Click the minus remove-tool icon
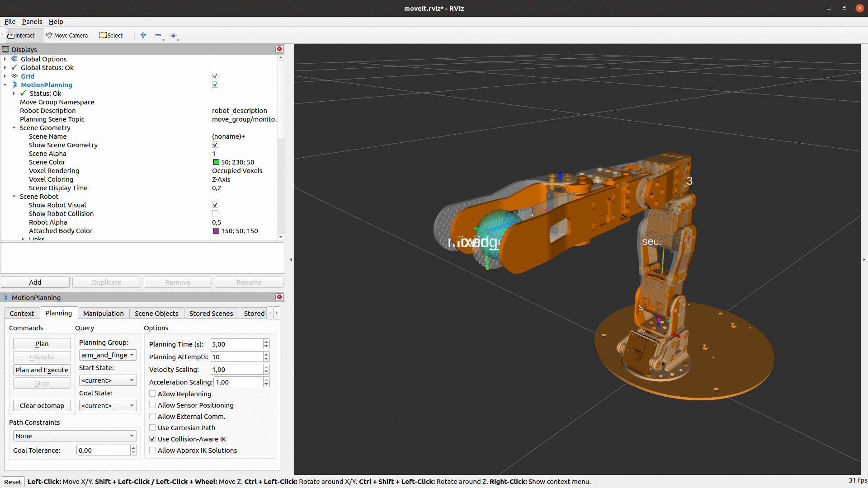The height and width of the screenshot is (488, 868). (158, 35)
